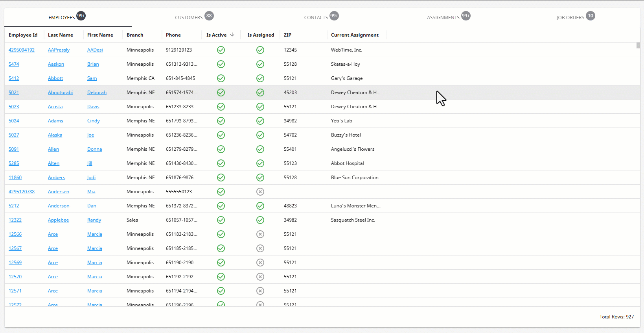Open employee ID 4295094192 link

22,50
